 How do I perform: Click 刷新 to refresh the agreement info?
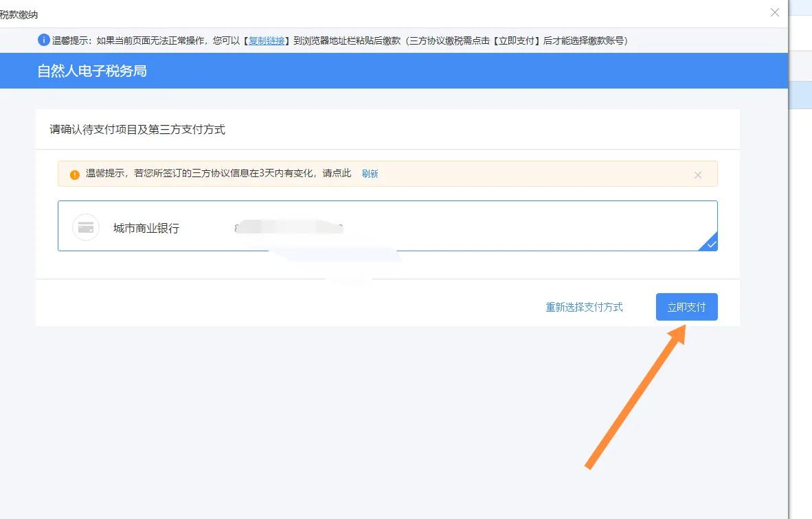pos(370,174)
